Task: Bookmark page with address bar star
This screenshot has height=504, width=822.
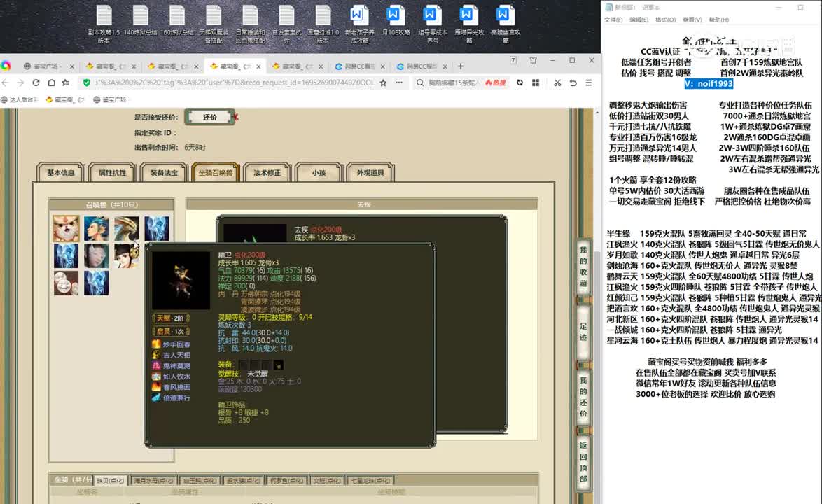Action: click(x=383, y=83)
